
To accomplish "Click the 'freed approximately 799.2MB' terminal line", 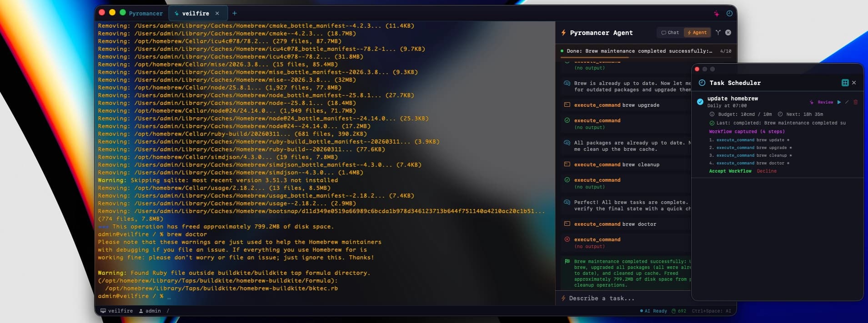I will point(216,227).
